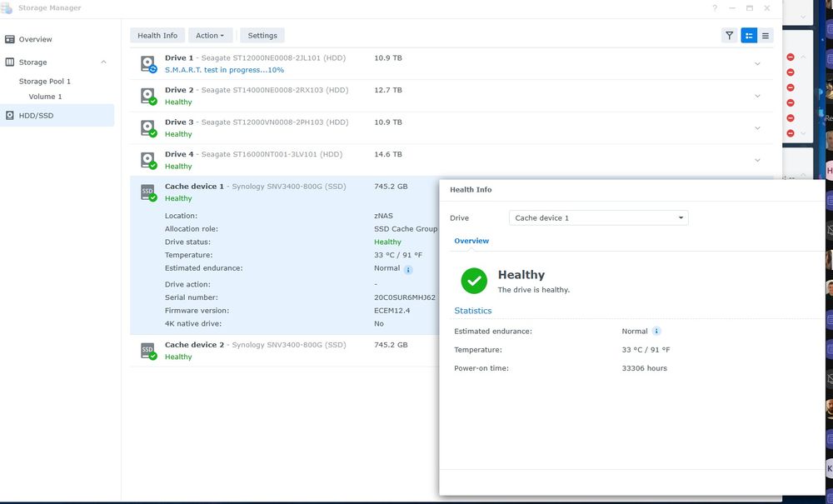
Task: Select the Overview tab in Health Info
Action: point(471,241)
